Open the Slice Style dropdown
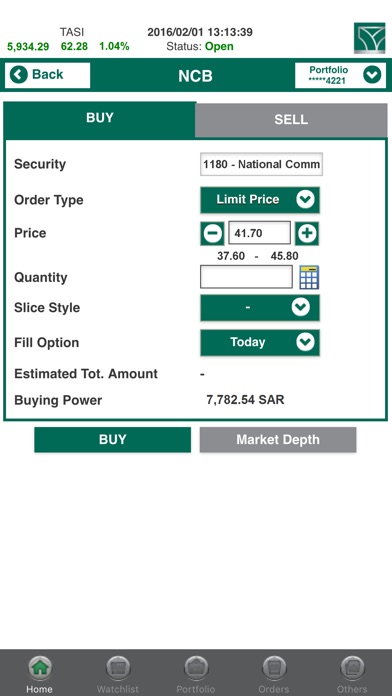 click(x=260, y=307)
